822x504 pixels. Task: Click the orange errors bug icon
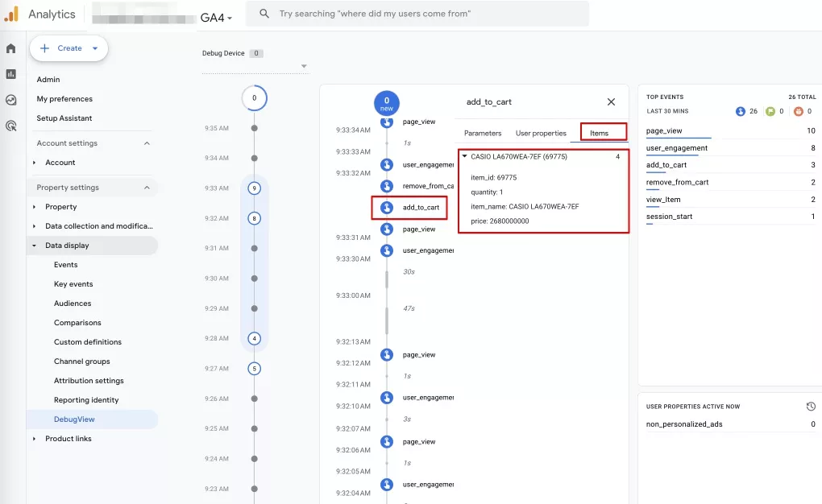(799, 111)
